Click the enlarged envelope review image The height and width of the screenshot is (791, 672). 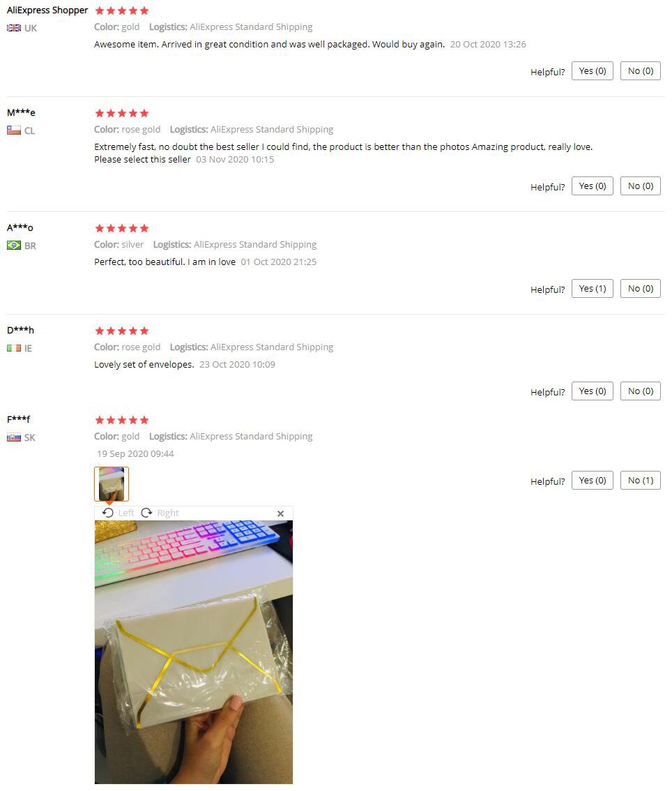click(194, 651)
